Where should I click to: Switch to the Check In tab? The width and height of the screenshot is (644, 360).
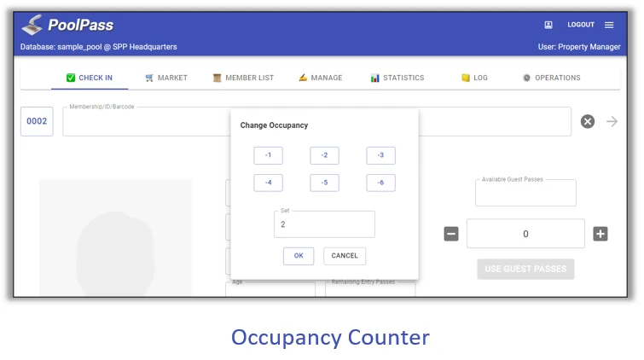tap(90, 78)
